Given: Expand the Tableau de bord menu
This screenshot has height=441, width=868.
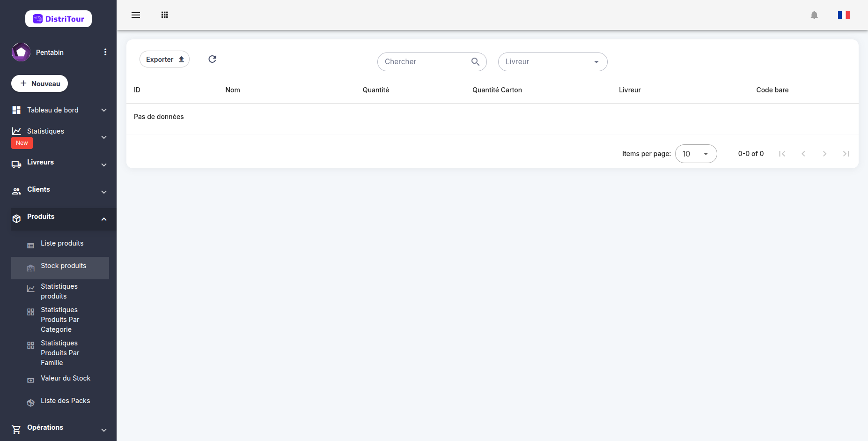Looking at the screenshot, I should coord(59,110).
